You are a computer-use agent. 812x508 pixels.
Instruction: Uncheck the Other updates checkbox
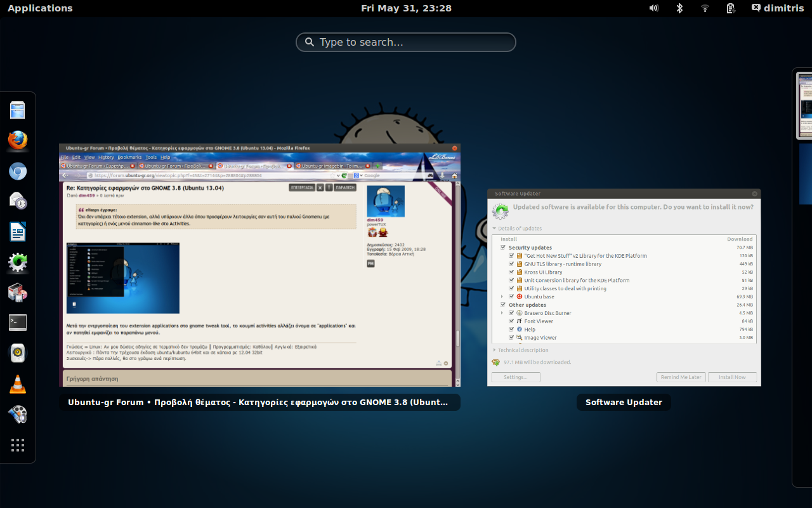[x=503, y=305]
